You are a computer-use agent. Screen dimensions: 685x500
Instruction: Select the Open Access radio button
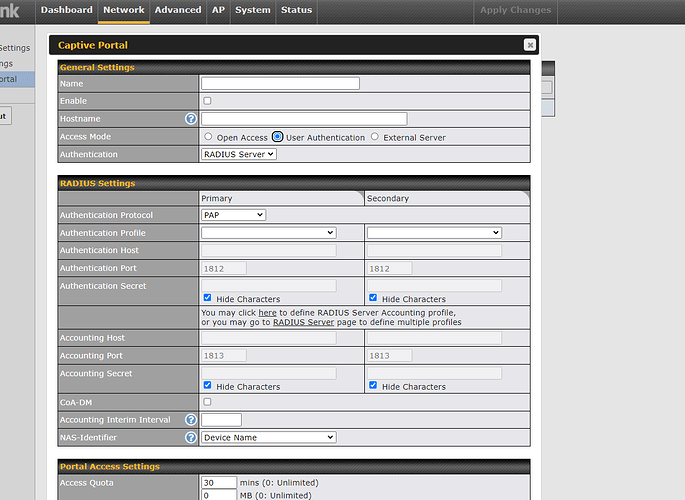click(208, 137)
